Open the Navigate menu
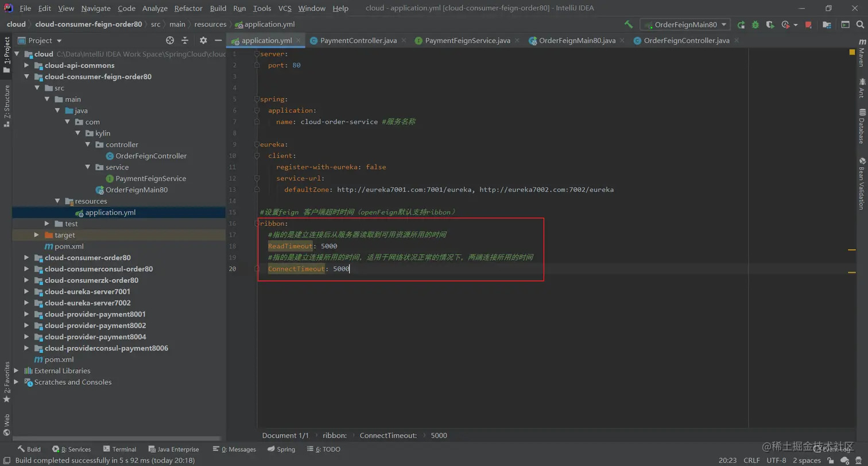Viewport: 868px width, 466px height. 96,8
